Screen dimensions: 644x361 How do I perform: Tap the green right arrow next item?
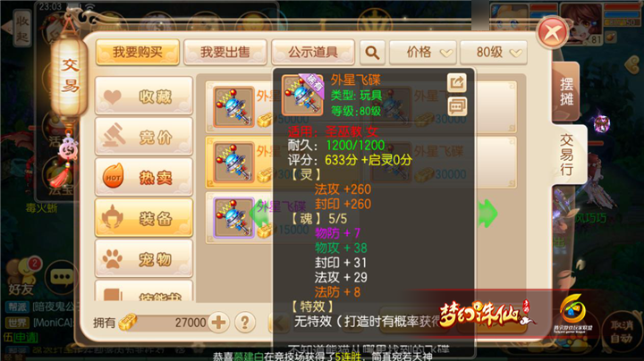tap(487, 213)
